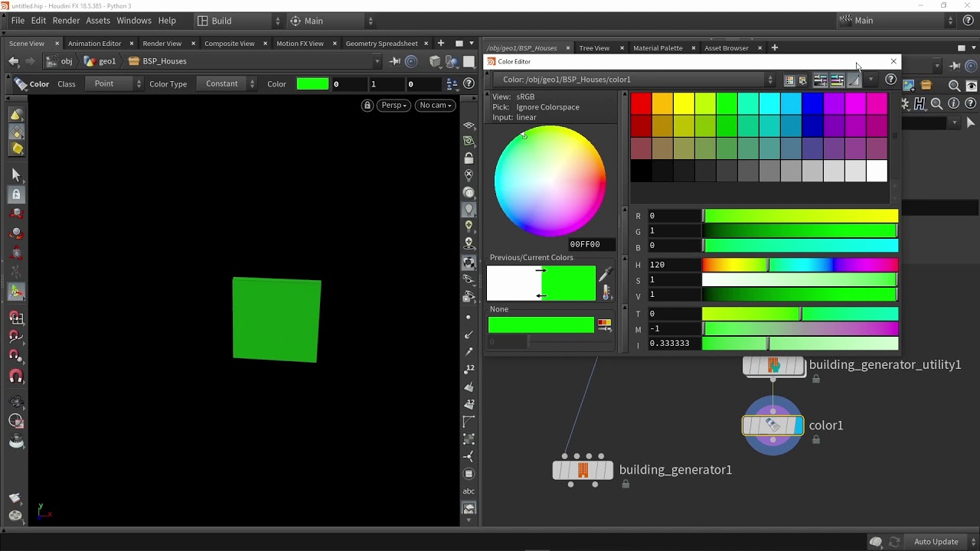Toggle the viewport lock camera icon

coord(367,105)
